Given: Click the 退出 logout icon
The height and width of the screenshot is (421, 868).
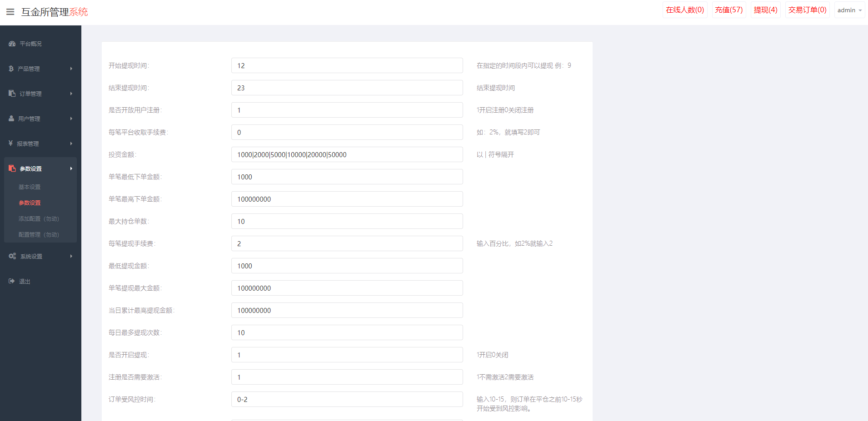Looking at the screenshot, I should [11, 281].
